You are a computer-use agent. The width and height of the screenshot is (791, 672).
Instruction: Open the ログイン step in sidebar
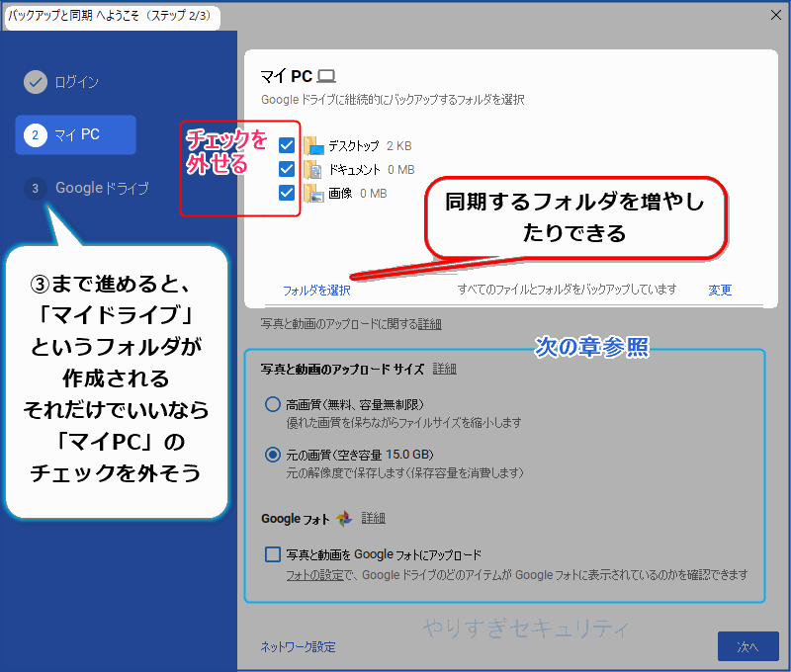pyautogui.click(x=61, y=82)
